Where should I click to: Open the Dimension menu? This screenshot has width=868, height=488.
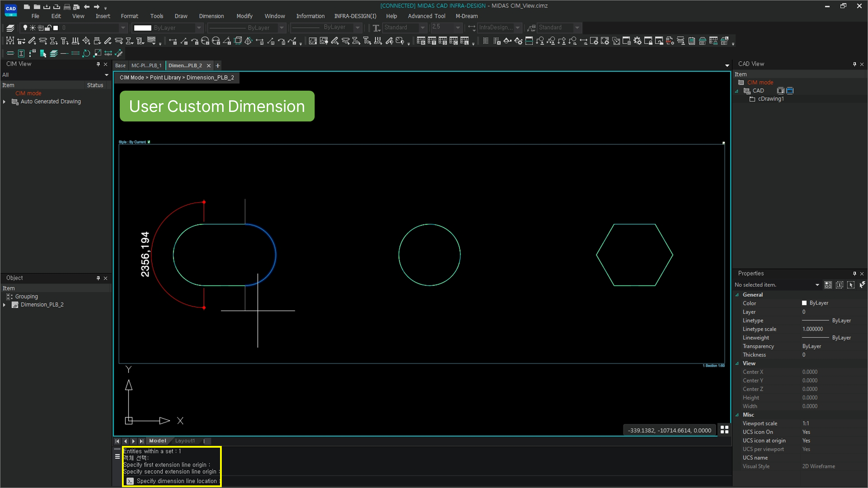click(211, 16)
